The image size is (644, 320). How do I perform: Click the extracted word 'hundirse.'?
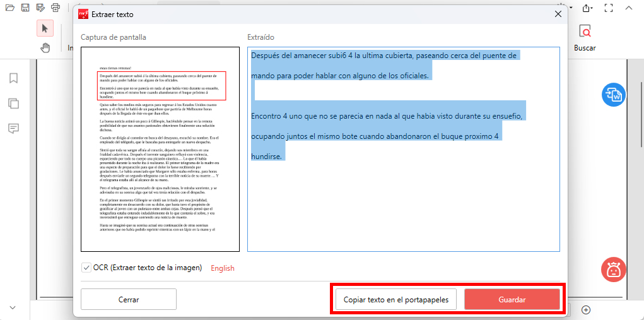(x=266, y=156)
